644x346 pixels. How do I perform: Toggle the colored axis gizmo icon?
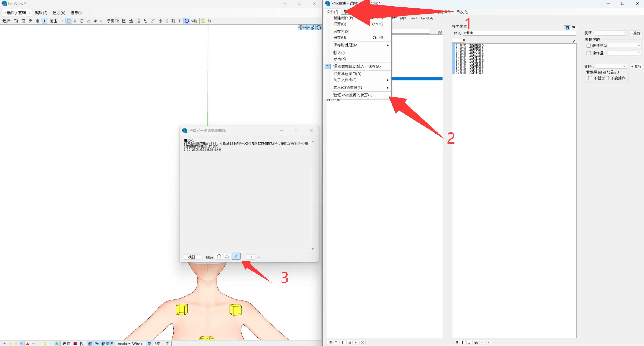coord(187,21)
